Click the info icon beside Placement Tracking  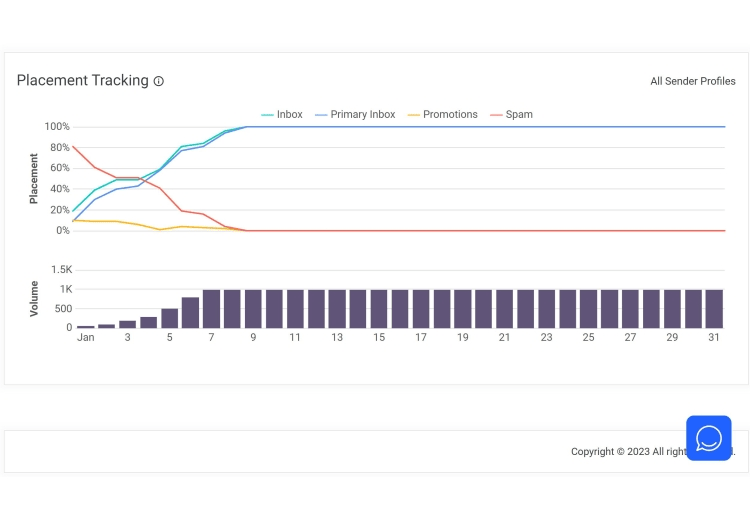[x=159, y=81]
